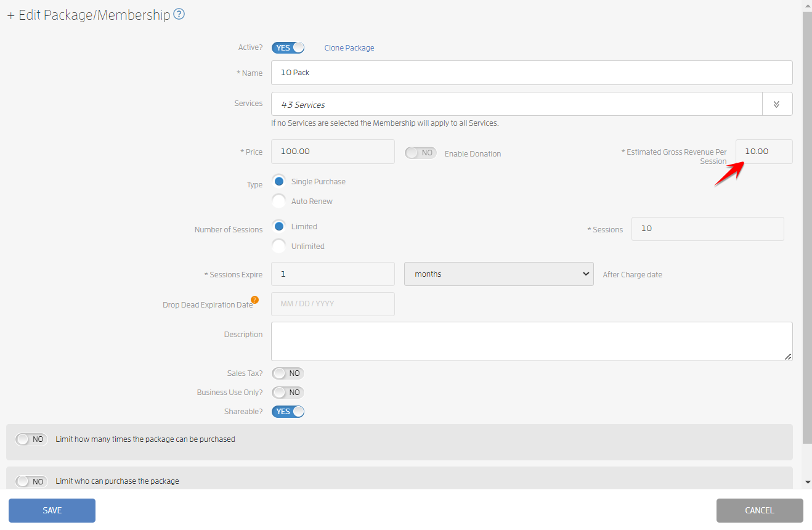Viewport: 812px width, 530px height.
Task: Click the Clone Package link
Action: pyautogui.click(x=349, y=47)
